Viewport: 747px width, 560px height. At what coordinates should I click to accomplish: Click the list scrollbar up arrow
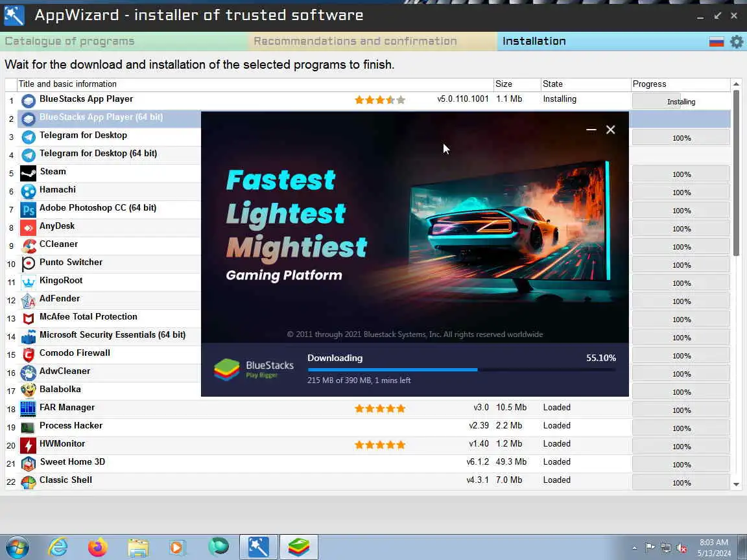click(x=736, y=84)
